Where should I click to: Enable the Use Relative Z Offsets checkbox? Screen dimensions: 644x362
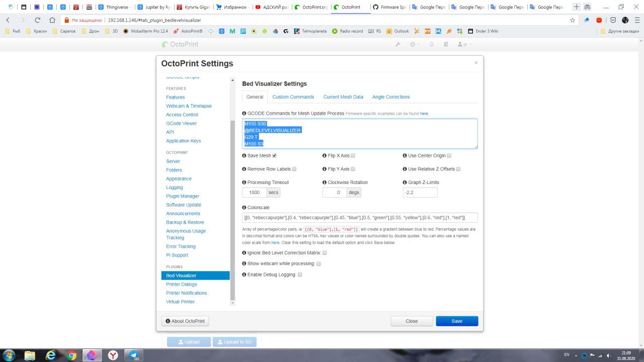pos(458,169)
